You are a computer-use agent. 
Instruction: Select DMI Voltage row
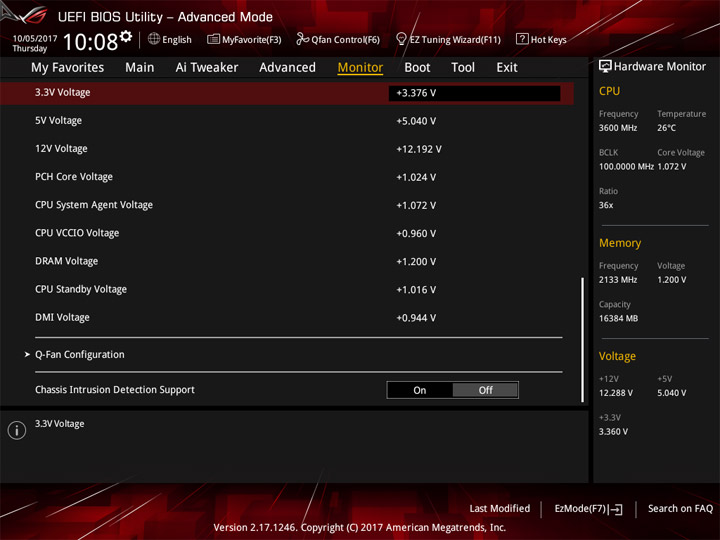point(287,317)
